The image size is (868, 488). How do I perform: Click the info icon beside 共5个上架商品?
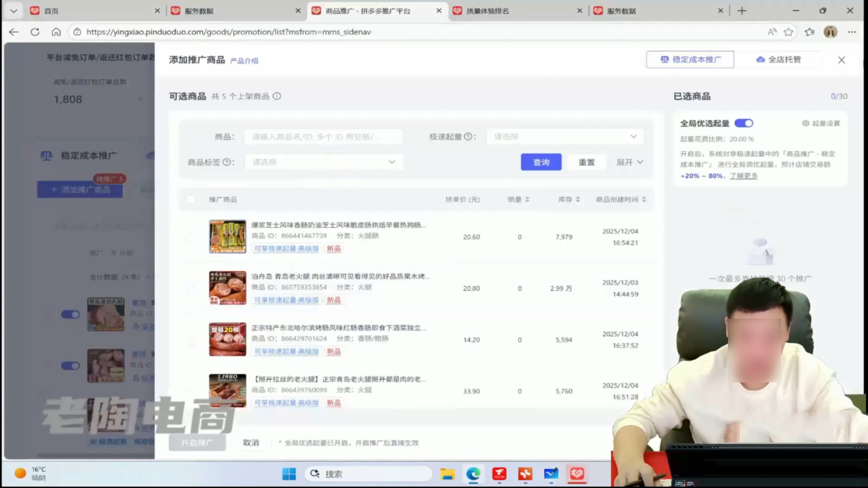(277, 96)
